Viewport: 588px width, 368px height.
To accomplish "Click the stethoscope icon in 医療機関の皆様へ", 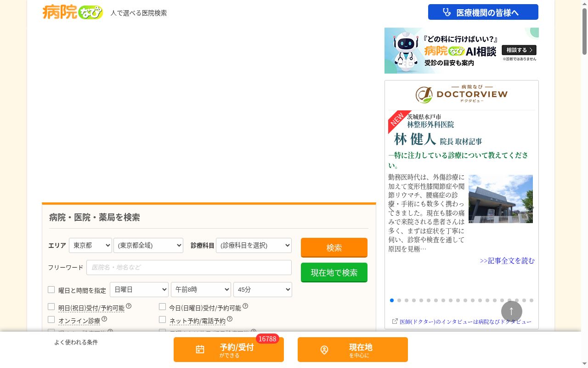I will 447,12.
